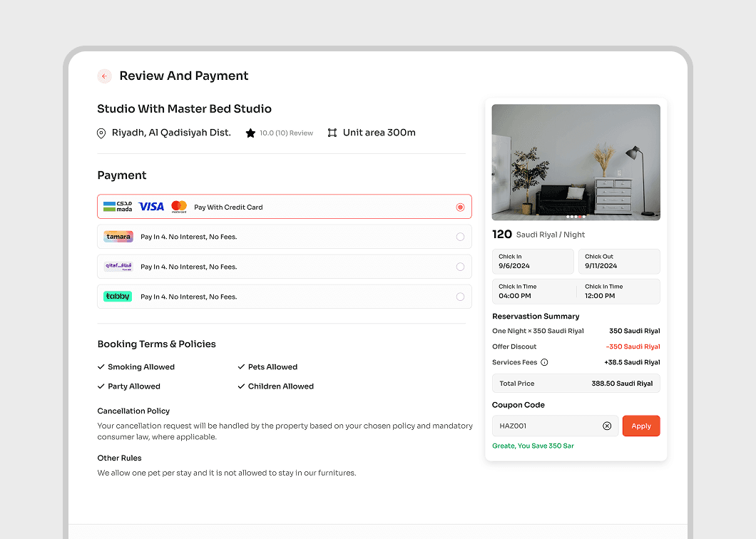Open the Check In Time selector
The width and height of the screenshot is (756, 539).
(x=533, y=291)
